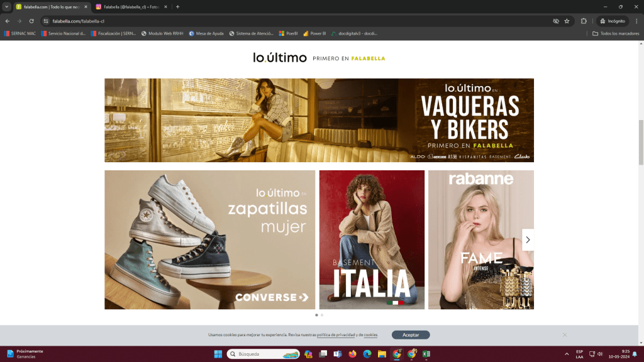644x362 pixels.
Task: Show hidden system tray icons
Action: click(567, 354)
